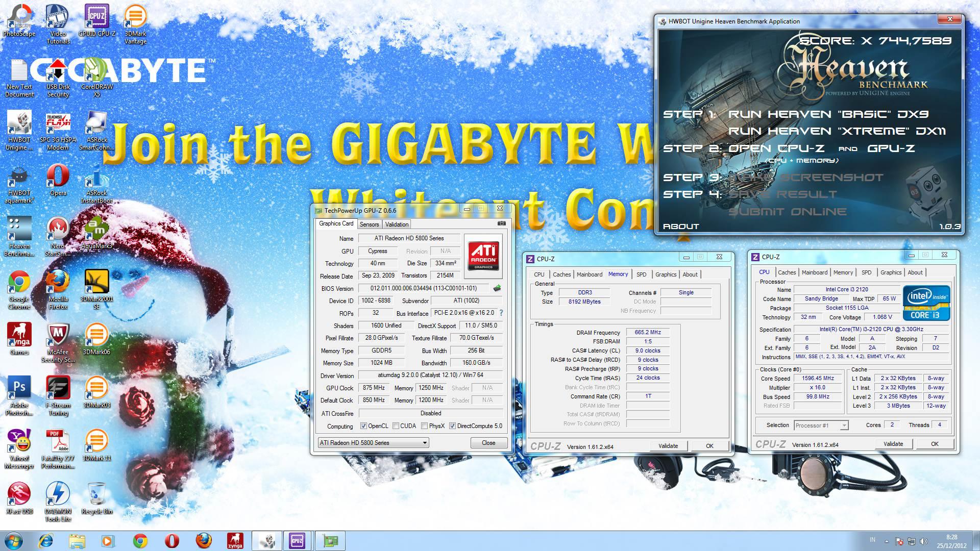
Task: Open Mainboard tab in CPU-Z processor window
Action: click(x=814, y=272)
